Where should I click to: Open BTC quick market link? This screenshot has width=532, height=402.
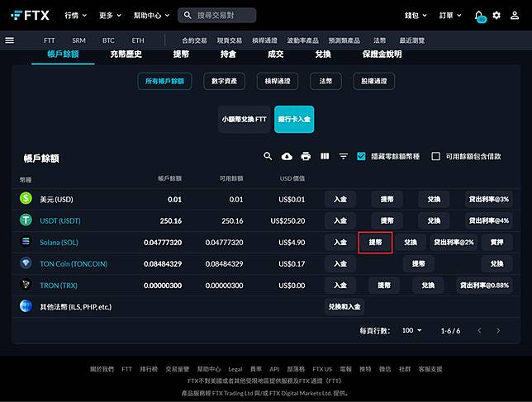108,40
